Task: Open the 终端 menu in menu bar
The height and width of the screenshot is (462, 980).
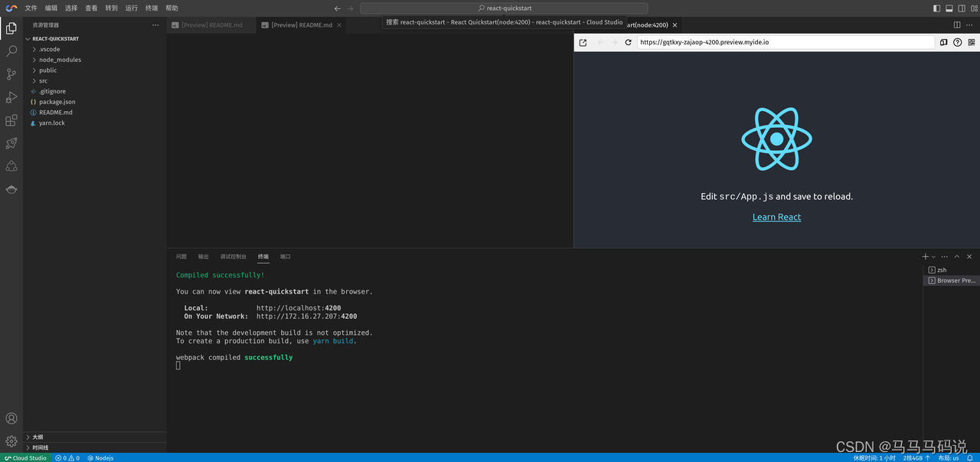Action: [152, 8]
